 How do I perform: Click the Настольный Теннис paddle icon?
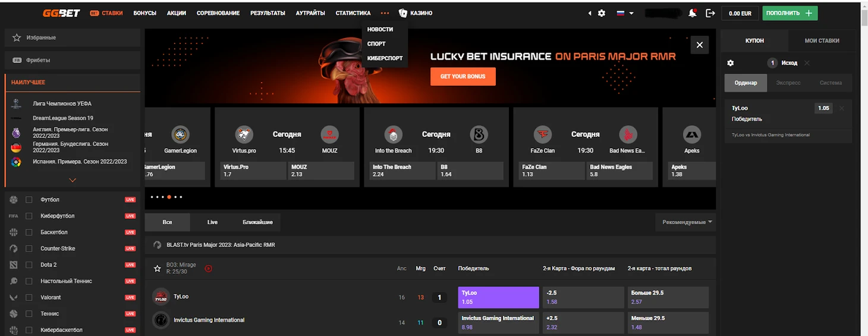pos(14,281)
